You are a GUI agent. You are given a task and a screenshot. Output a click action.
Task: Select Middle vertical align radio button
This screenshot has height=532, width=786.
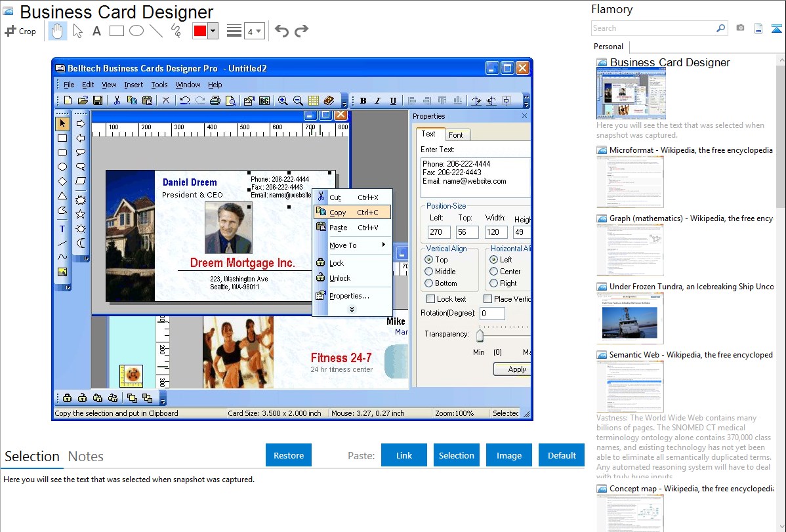(x=428, y=272)
